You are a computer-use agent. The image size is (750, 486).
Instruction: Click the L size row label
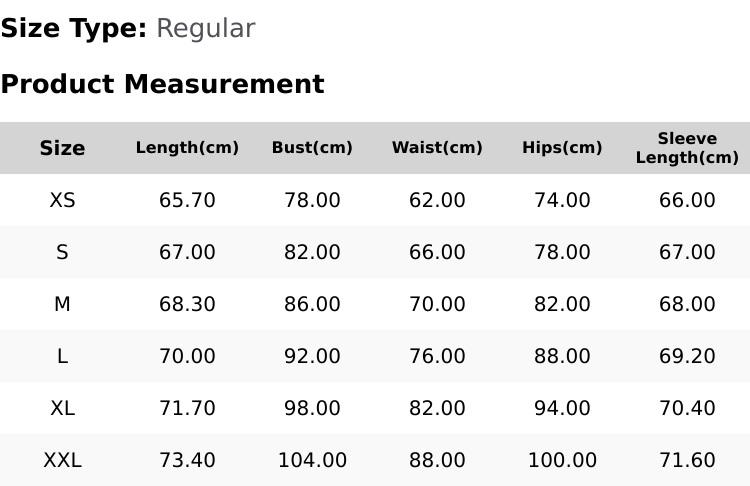tap(62, 356)
